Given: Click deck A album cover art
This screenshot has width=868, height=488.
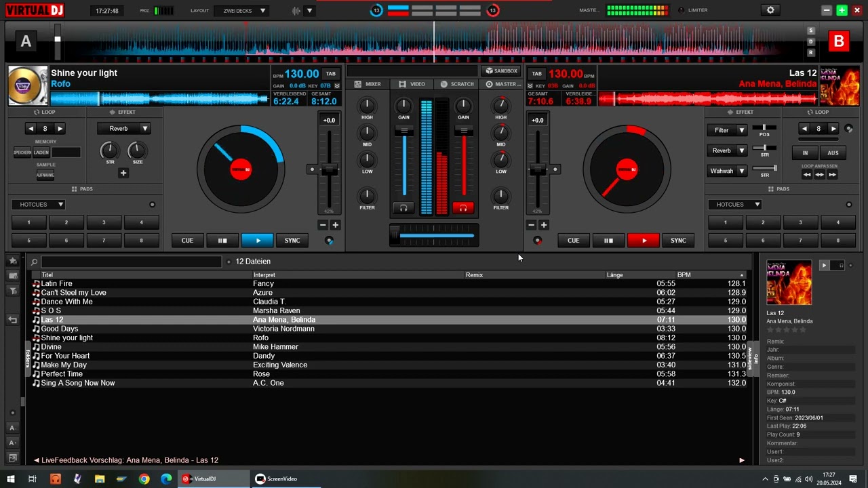Looking at the screenshot, I should (x=28, y=86).
